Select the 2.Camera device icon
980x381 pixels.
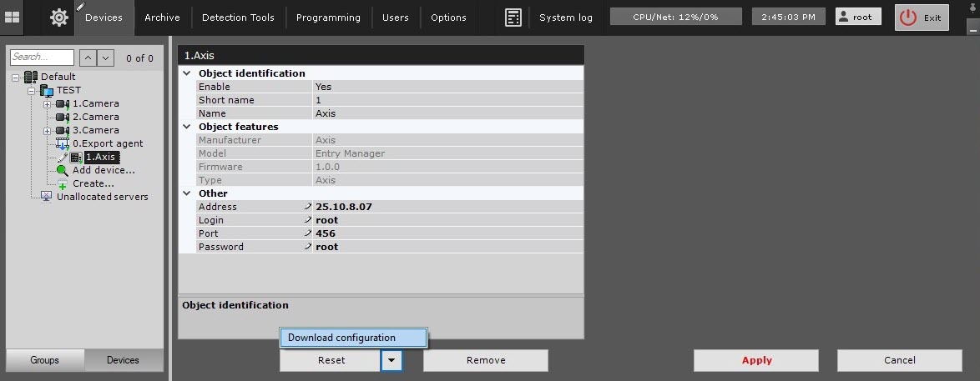click(x=62, y=117)
